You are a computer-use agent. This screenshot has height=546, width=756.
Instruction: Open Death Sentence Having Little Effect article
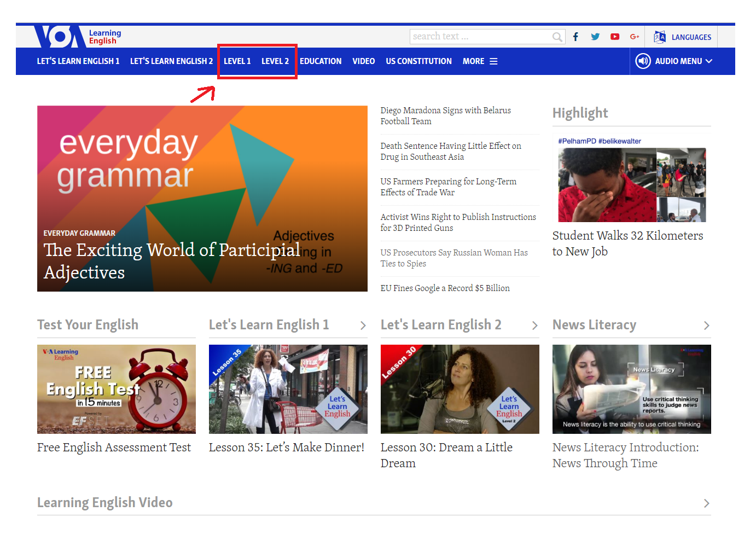click(451, 152)
